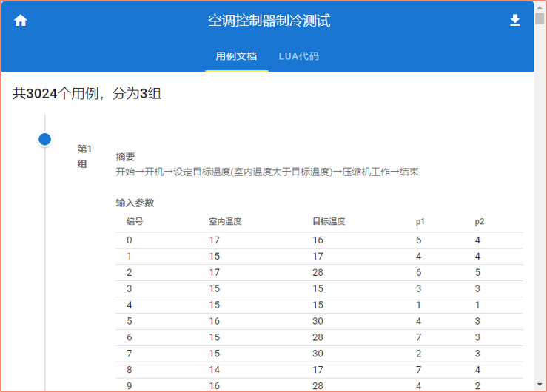This screenshot has width=547, height=392.
Task: Click p1 value 1 in row 4
Action: tap(419, 305)
